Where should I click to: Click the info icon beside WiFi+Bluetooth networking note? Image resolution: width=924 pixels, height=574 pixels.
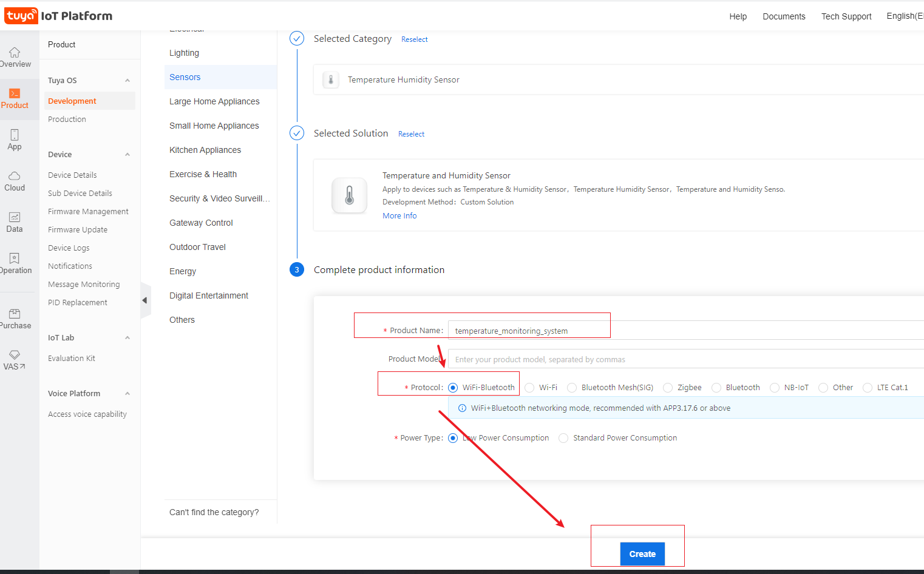462,408
